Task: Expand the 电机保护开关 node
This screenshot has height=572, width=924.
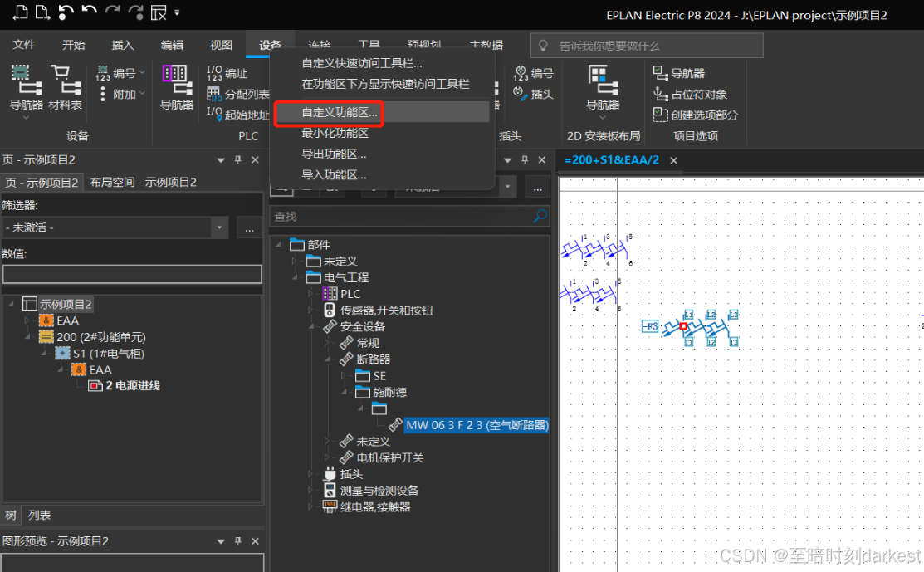Action: click(328, 457)
